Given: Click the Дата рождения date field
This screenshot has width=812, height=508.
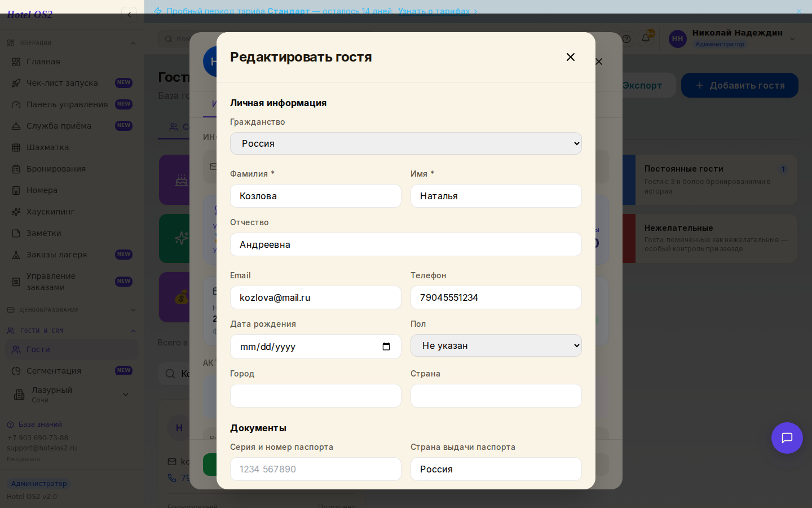Looking at the screenshot, I should tap(316, 347).
